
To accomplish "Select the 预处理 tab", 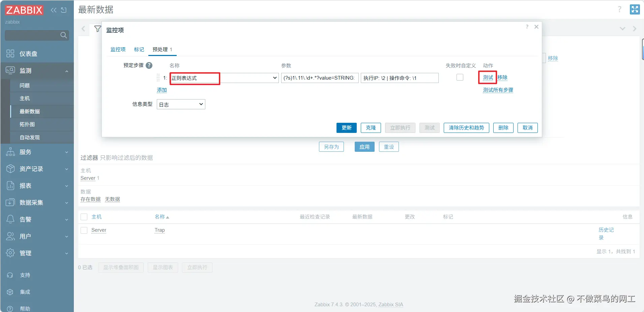I will click(162, 50).
